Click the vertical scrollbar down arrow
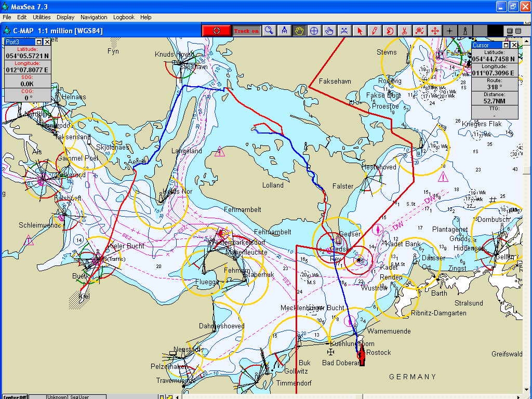This screenshot has height=399, width=532. pos(526,390)
